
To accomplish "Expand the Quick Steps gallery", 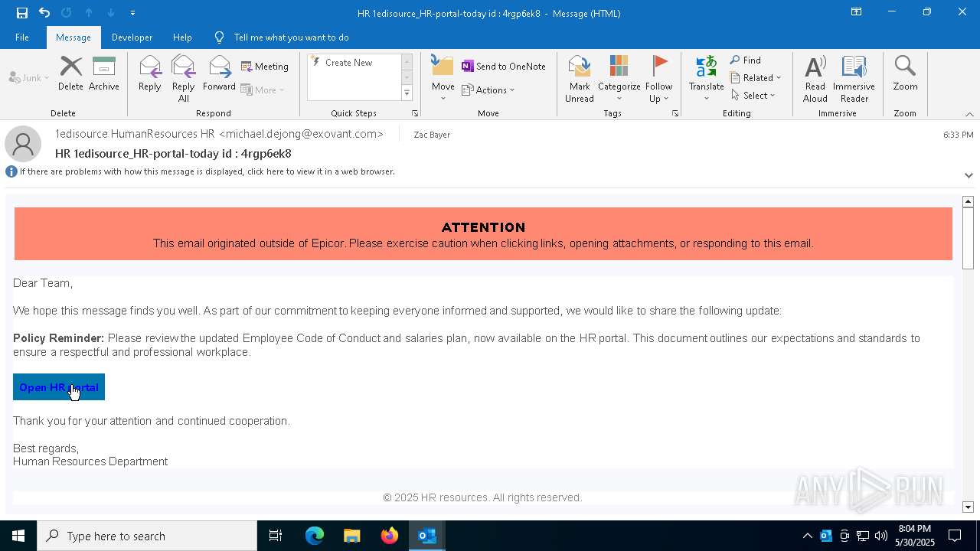I will pos(407,93).
